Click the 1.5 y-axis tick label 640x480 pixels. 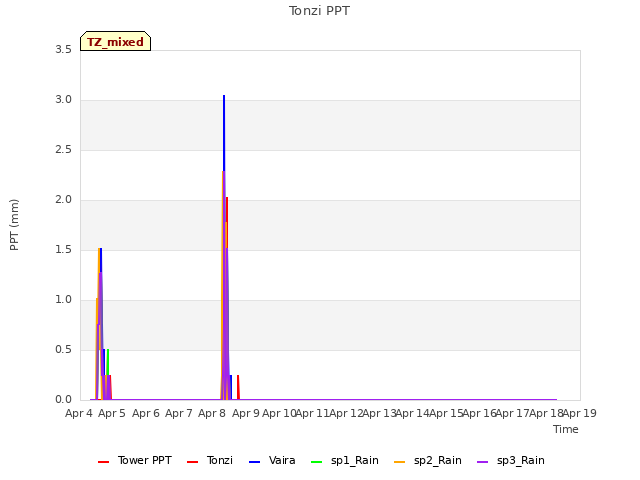click(x=63, y=250)
